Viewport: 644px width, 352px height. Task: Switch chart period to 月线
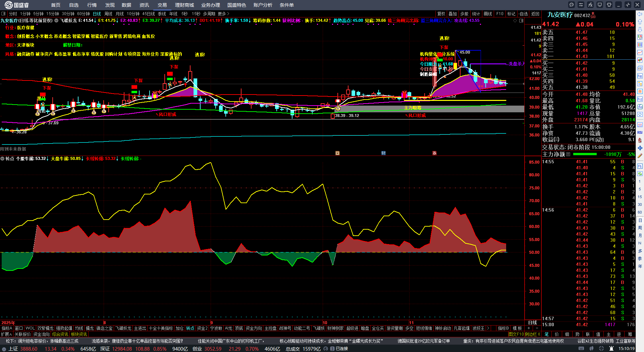[120, 14]
